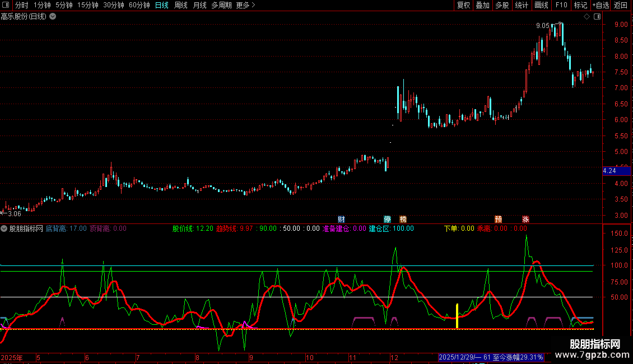Click the 榜 ranking list marker icon
Screen dimensions: 633x364
(403, 219)
